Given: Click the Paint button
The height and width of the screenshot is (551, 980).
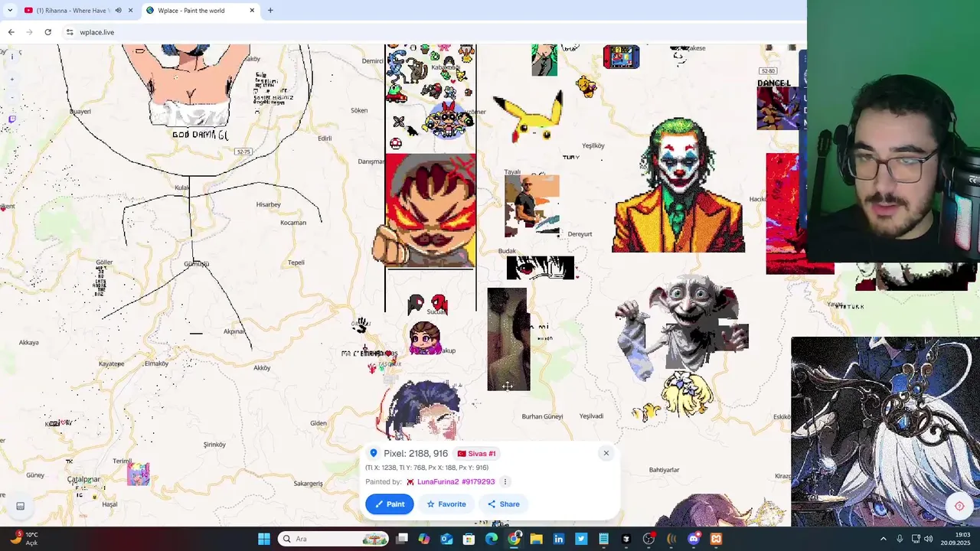Looking at the screenshot, I should pyautogui.click(x=390, y=504).
